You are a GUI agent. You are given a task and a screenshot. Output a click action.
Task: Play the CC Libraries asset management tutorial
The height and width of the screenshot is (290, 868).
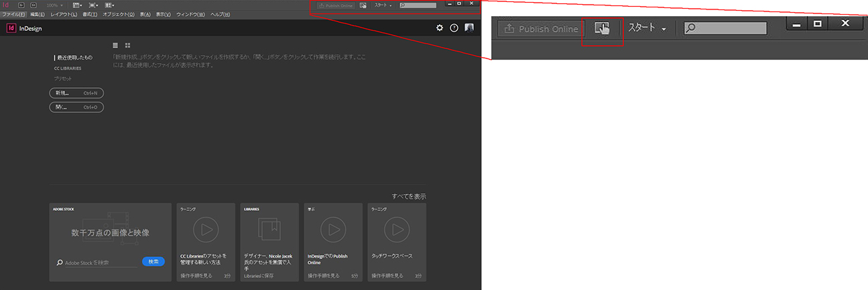coord(206,230)
